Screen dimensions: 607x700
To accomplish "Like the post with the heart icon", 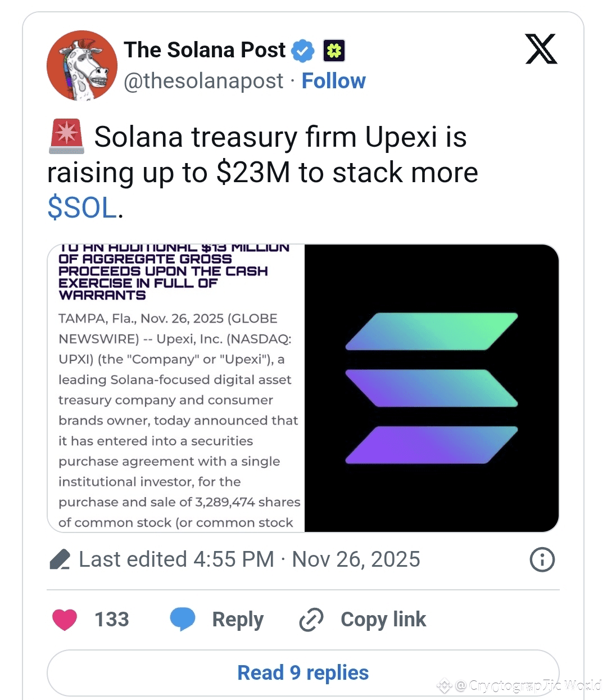I will coord(65,620).
